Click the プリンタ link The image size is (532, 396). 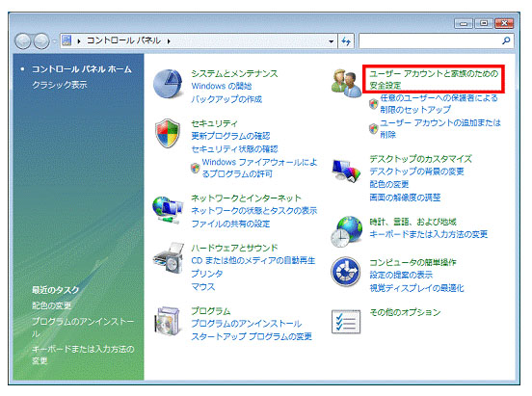(x=207, y=274)
